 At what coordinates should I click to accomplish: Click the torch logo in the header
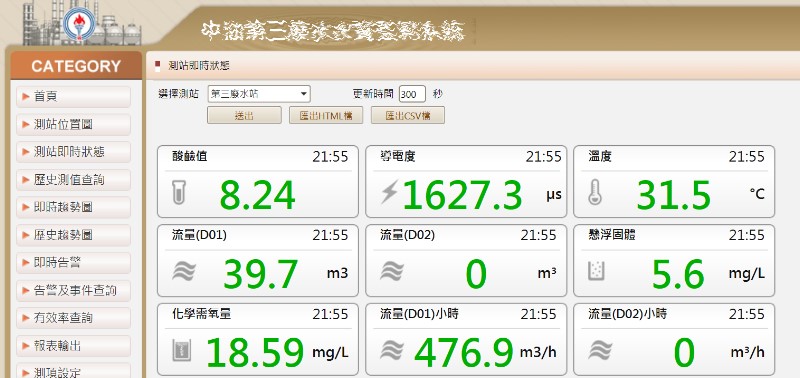pyautogui.click(x=79, y=24)
